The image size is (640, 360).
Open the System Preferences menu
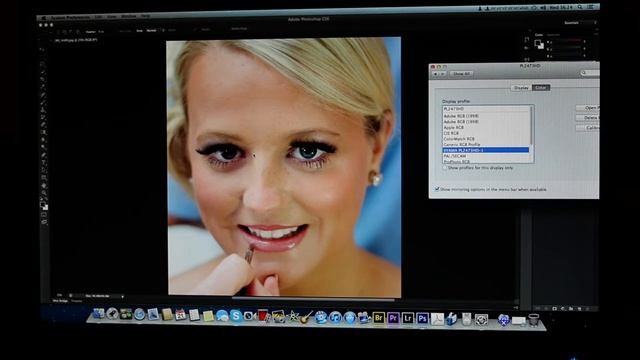pyautogui.click(x=70, y=18)
